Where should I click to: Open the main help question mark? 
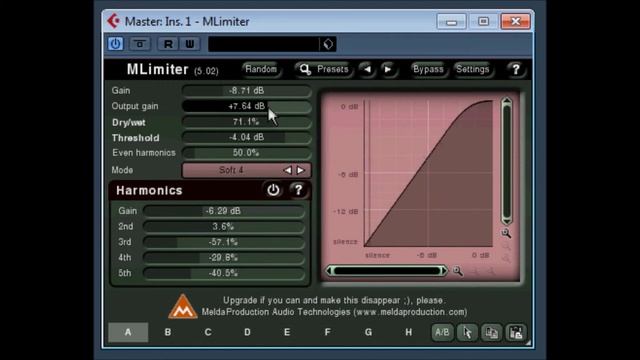(516, 69)
